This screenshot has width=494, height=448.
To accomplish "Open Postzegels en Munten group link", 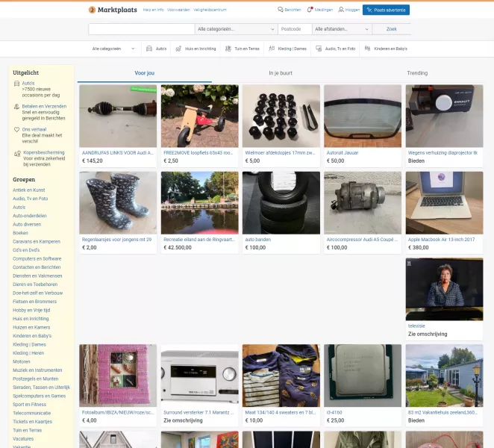I will [x=36, y=379].
